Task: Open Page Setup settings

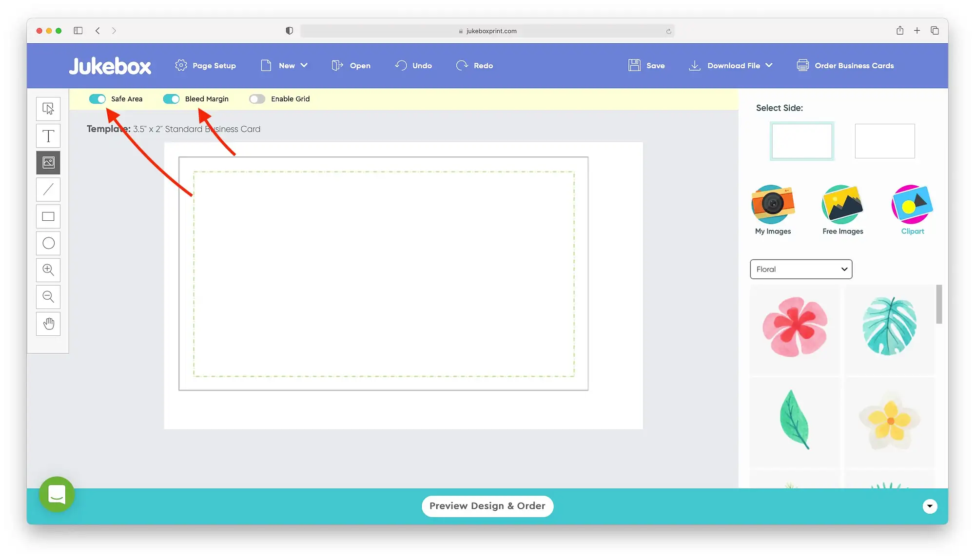Action: tap(205, 66)
